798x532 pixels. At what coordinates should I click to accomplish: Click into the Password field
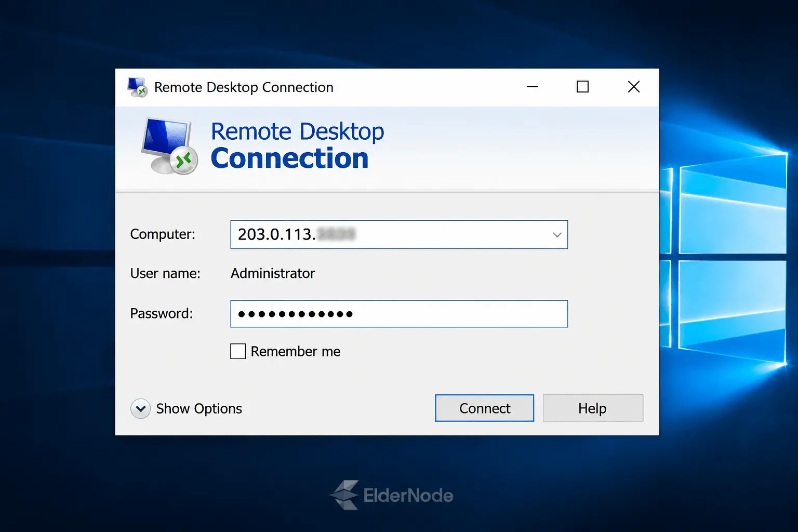[399, 314]
